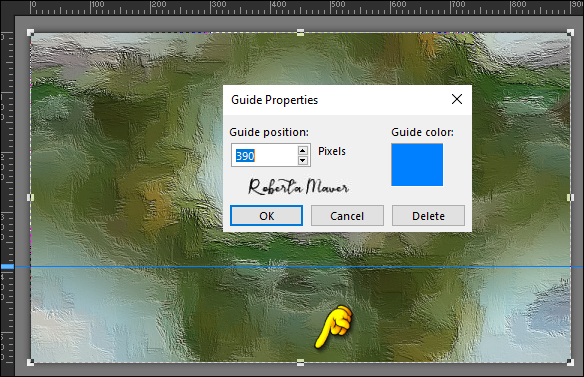The image size is (584, 377).
Task: Click the yellow pointing hand icon
Action: (x=334, y=327)
